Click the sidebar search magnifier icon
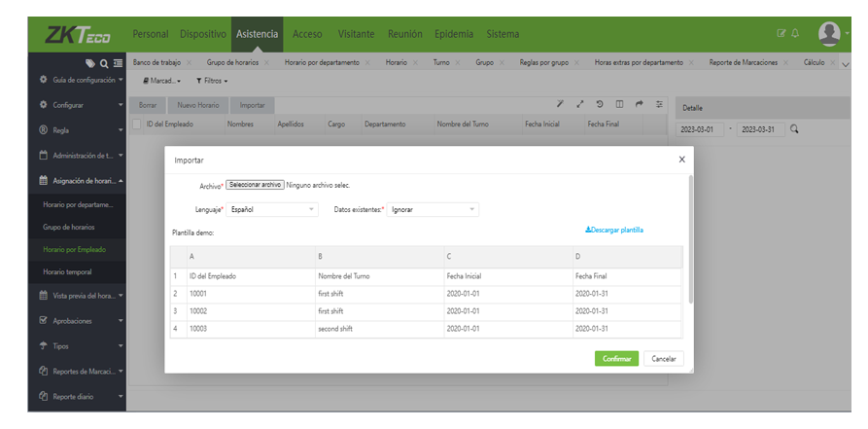 click(x=104, y=62)
